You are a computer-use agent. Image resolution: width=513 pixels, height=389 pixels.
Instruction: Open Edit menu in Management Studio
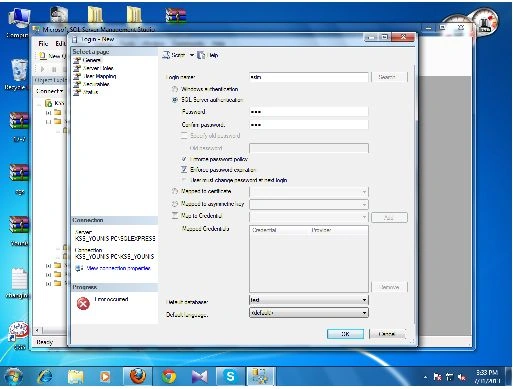click(x=60, y=44)
